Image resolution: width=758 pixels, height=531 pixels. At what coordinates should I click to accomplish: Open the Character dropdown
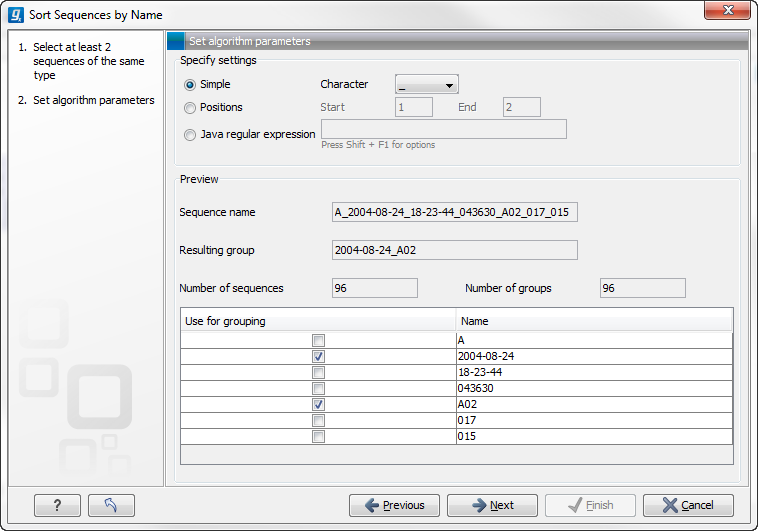coord(426,85)
